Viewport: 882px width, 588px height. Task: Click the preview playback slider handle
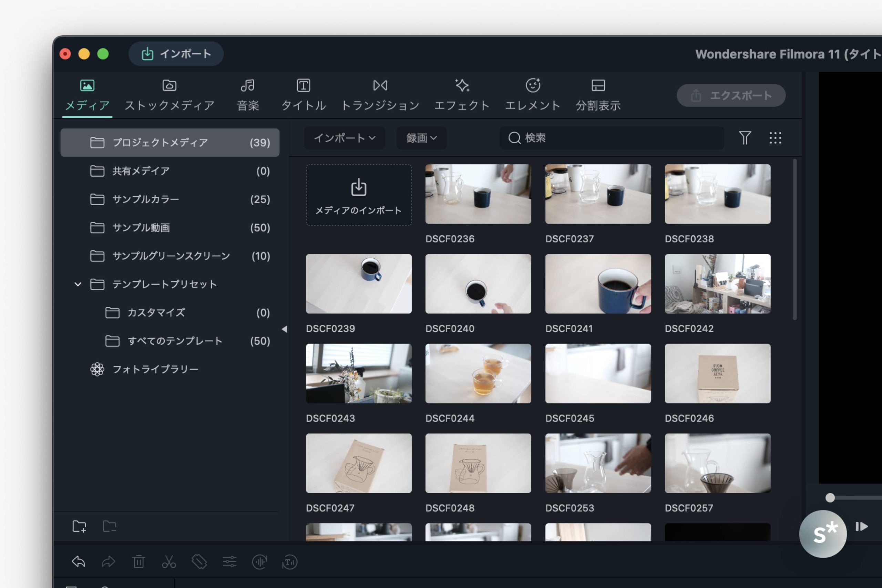pos(830,498)
